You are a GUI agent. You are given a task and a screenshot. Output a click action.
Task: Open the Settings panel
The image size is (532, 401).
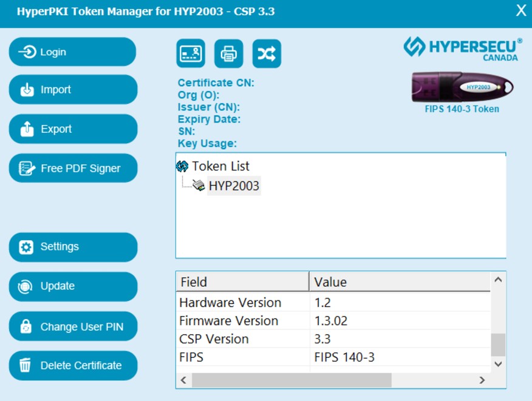73,247
